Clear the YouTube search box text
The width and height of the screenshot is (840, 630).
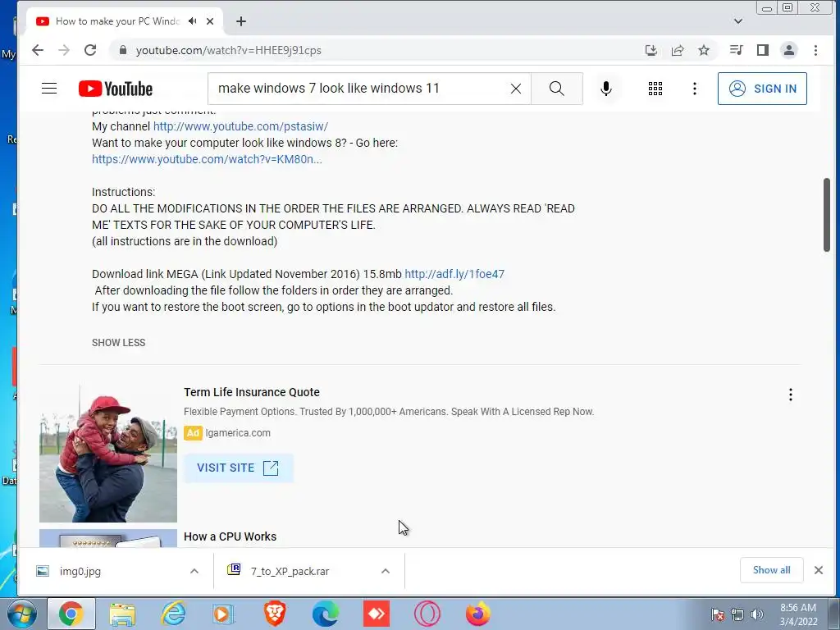pos(516,89)
